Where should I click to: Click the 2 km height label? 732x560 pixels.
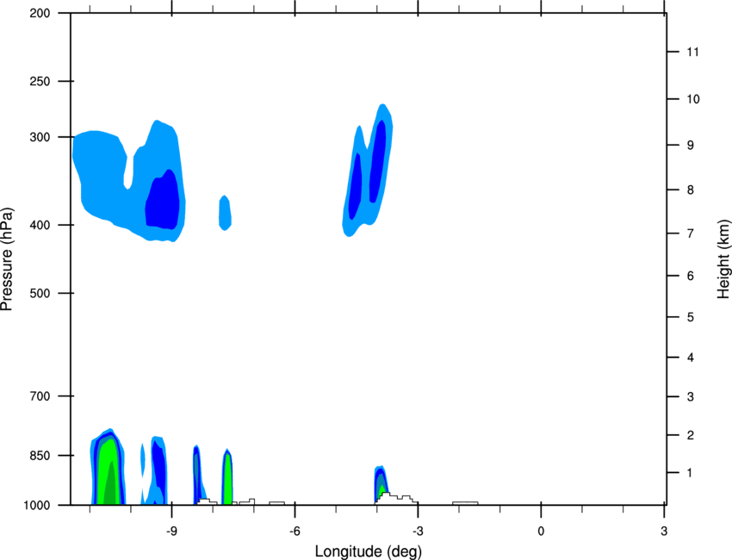point(691,435)
